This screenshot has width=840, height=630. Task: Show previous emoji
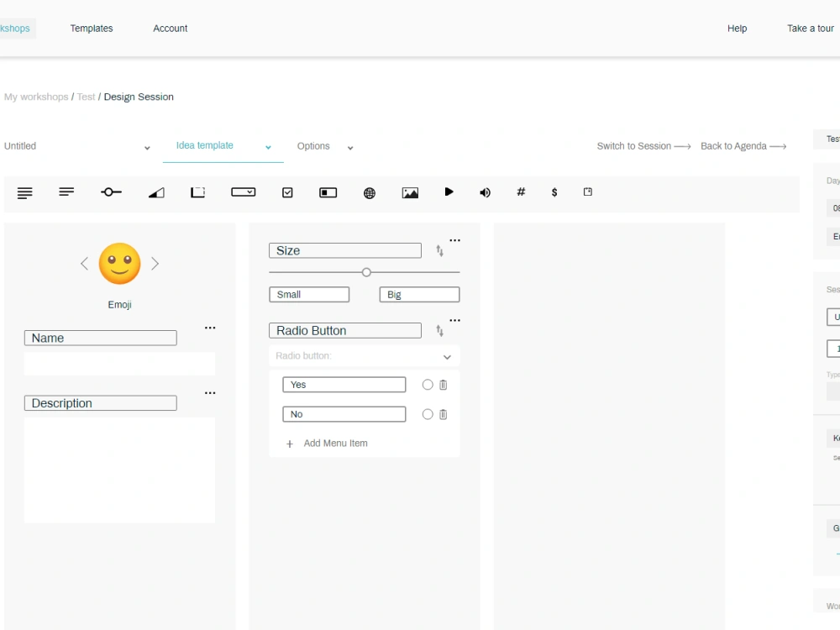point(84,264)
